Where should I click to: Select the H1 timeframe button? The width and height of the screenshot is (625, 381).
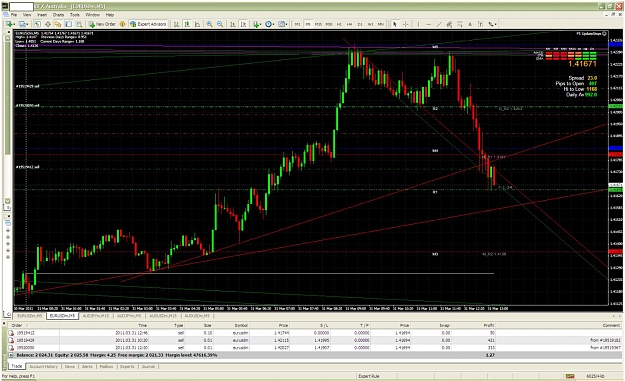point(339,24)
